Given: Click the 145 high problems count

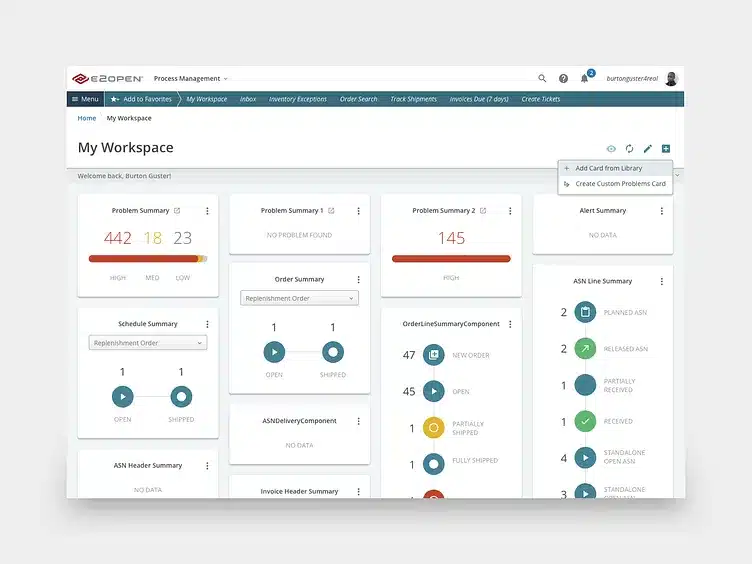Looking at the screenshot, I should [451, 238].
